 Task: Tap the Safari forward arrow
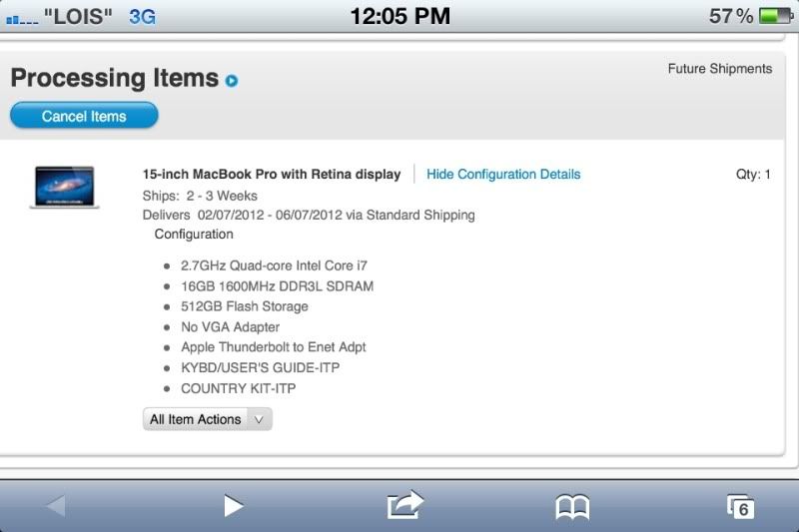click(x=233, y=506)
